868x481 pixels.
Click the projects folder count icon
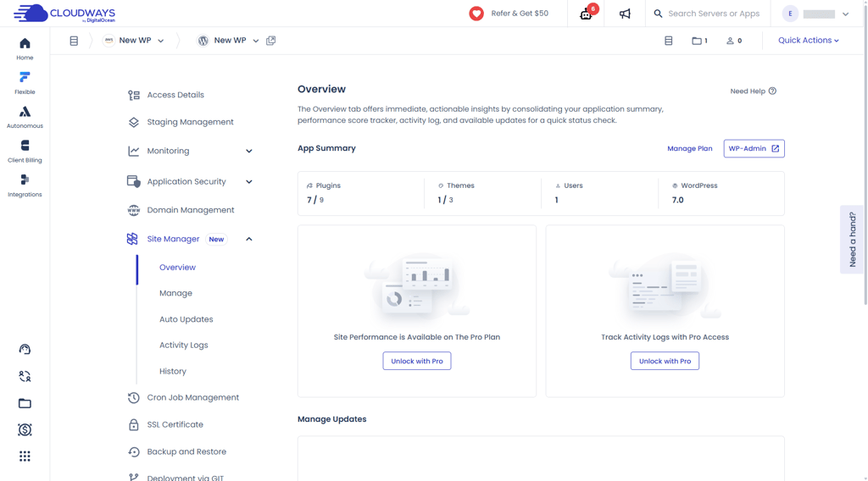click(699, 41)
